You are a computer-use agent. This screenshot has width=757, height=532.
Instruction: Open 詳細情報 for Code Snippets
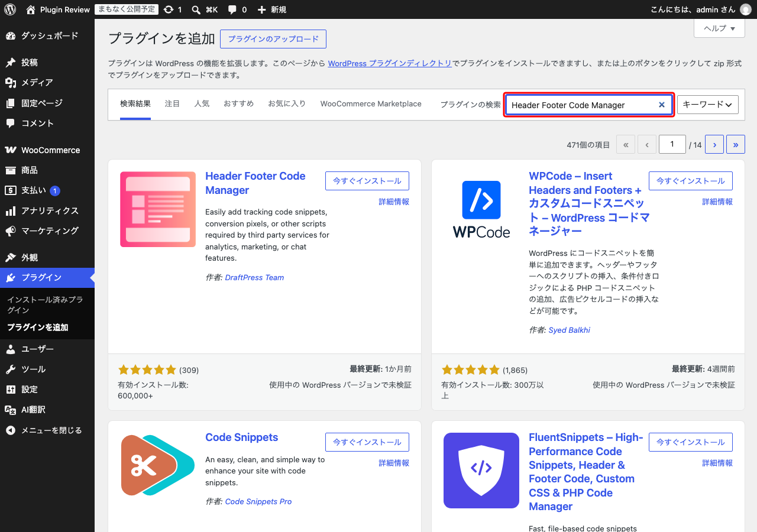(x=394, y=463)
